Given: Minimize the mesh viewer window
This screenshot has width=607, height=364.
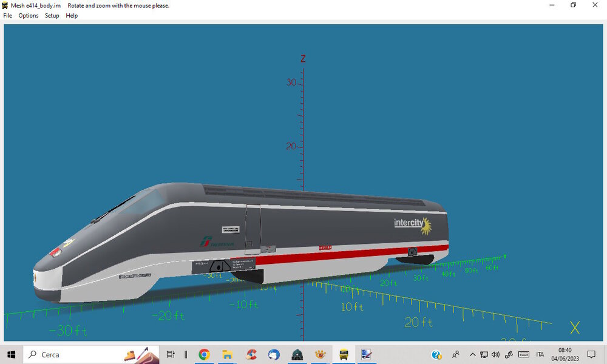Looking at the screenshot, I should pos(552,5).
